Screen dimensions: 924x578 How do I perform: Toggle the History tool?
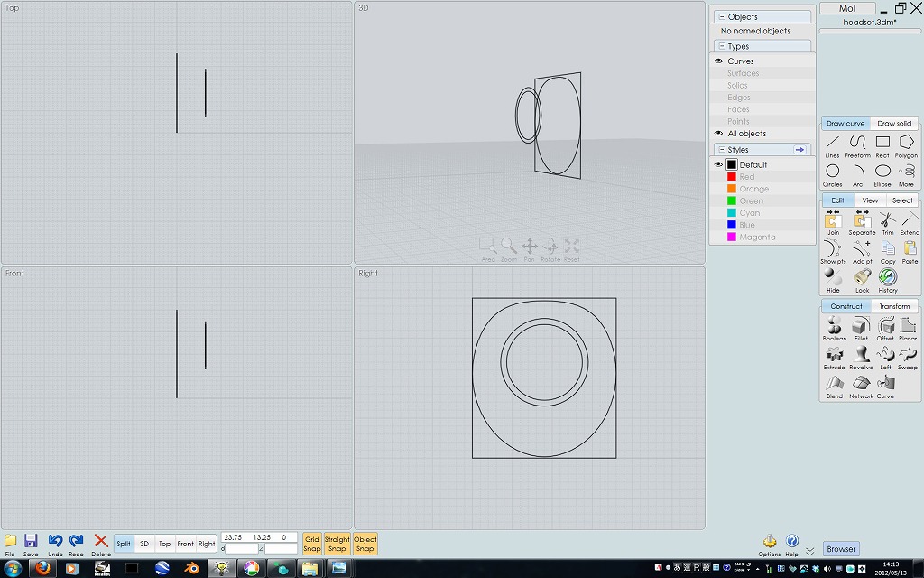(x=888, y=281)
